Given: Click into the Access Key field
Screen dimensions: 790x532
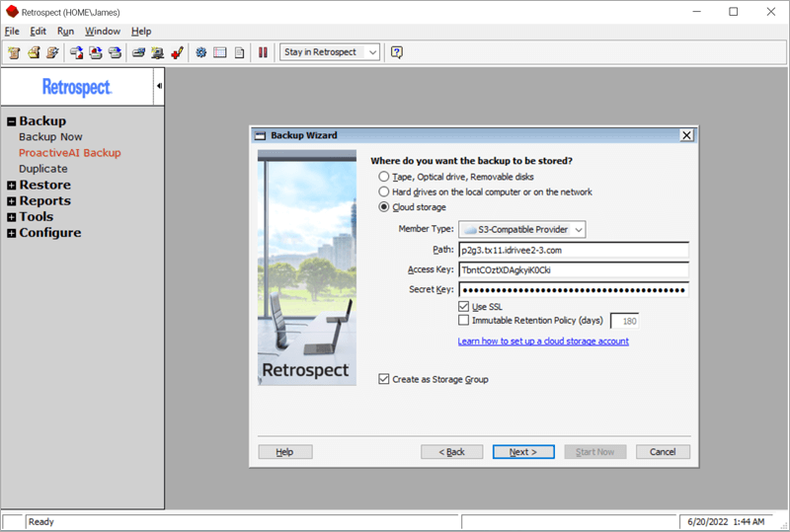Looking at the screenshot, I should click(x=574, y=270).
